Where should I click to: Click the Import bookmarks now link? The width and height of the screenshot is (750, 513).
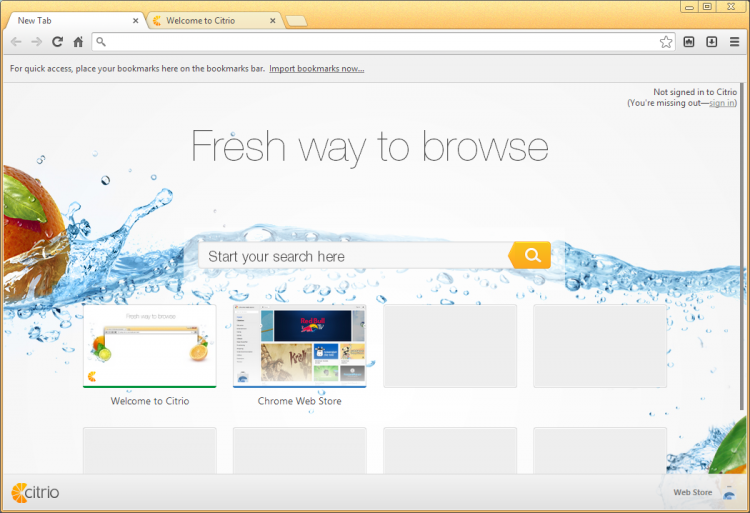[x=317, y=68]
